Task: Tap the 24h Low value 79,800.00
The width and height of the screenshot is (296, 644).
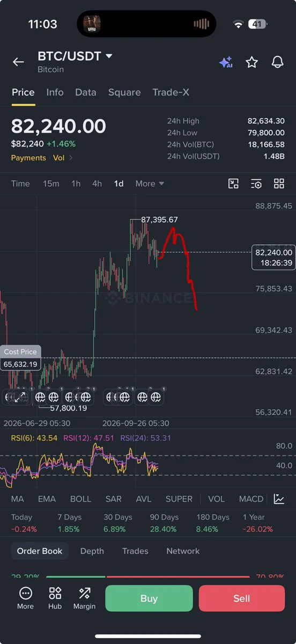Action: (x=266, y=133)
